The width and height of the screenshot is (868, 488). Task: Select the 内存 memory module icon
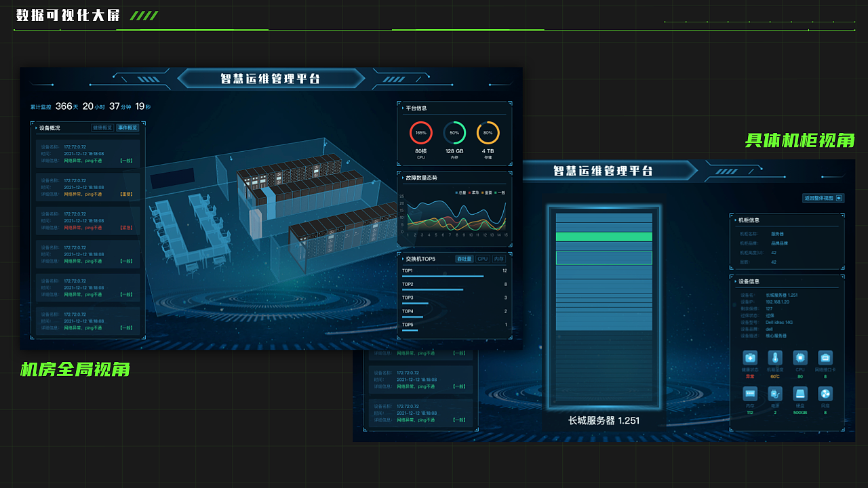tap(750, 394)
